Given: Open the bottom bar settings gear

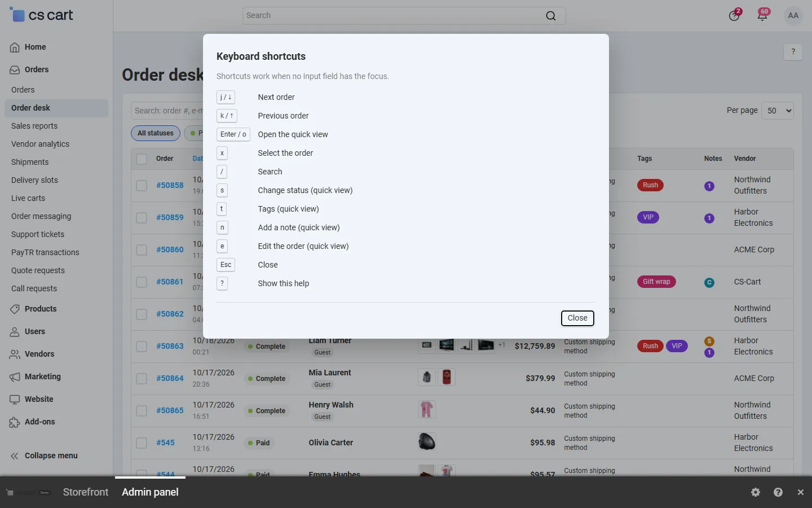Looking at the screenshot, I should pyautogui.click(x=756, y=492).
